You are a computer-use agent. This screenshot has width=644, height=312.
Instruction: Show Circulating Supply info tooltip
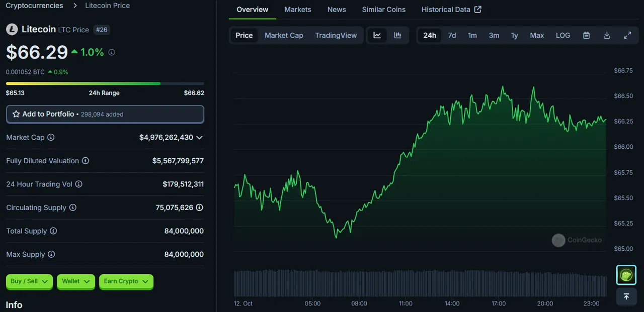pyautogui.click(x=73, y=207)
